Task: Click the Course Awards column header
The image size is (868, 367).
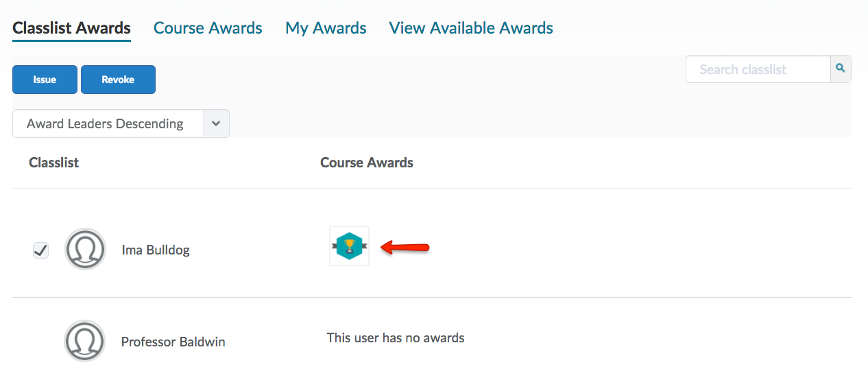Action: tap(367, 163)
